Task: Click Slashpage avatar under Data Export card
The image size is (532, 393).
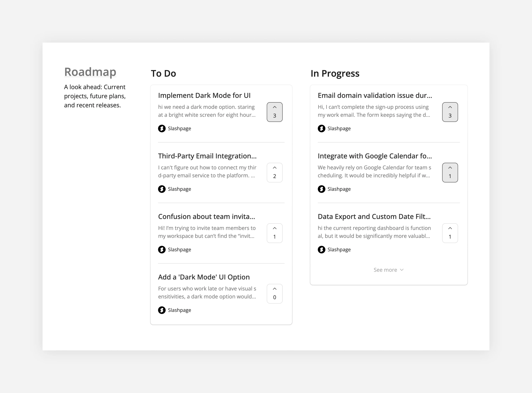Action: (x=322, y=250)
